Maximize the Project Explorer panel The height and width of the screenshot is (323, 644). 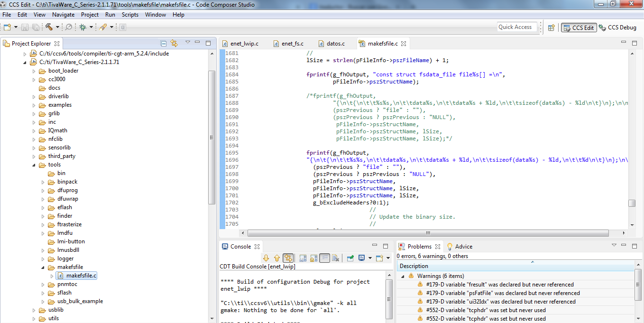[208, 43]
